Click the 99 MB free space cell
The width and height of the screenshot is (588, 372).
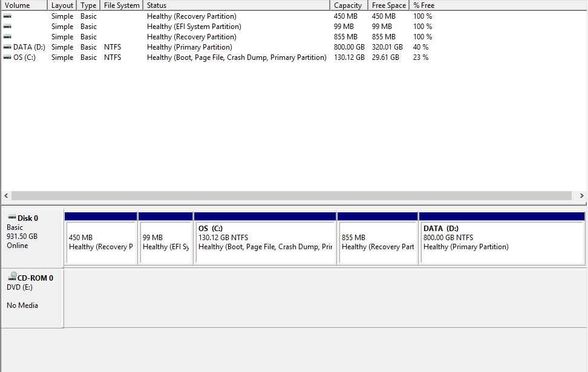point(382,26)
